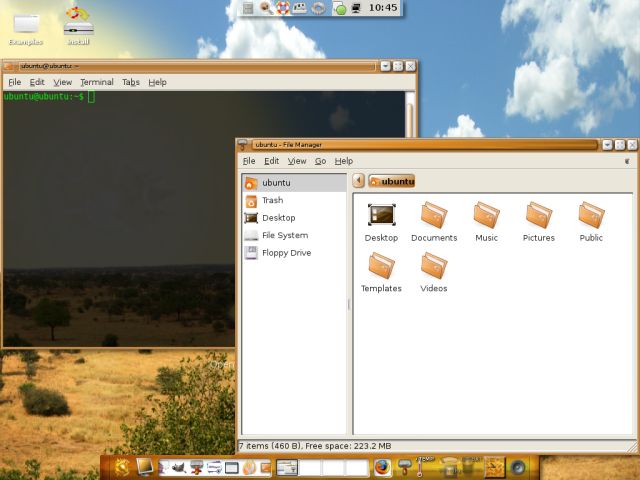Roll up the terminal window with title bar arrow
The image size is (640, 480).
coord(385,66)
